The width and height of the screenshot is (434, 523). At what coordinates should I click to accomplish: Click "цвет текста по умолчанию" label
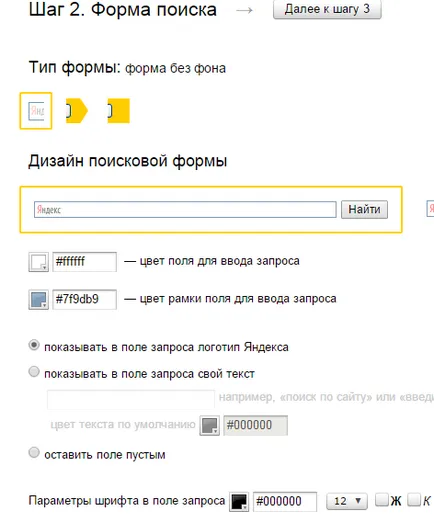(x=123, y=425)
